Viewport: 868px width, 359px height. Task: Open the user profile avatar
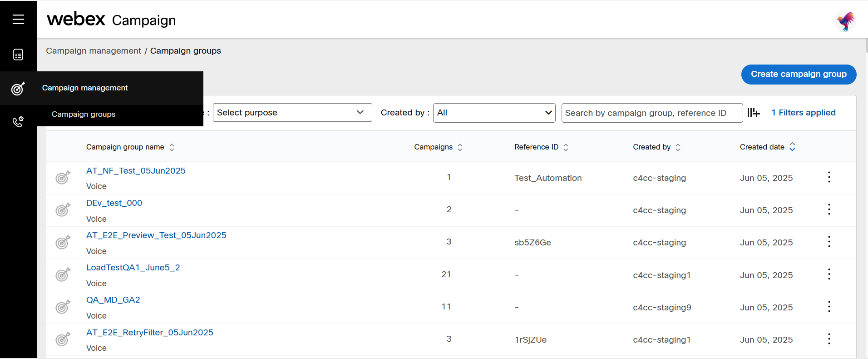846,21
